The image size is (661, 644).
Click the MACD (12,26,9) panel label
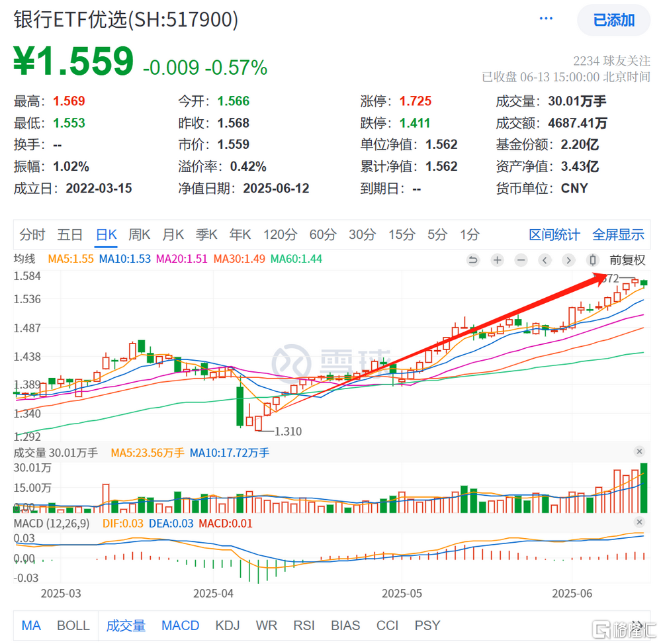52,524
